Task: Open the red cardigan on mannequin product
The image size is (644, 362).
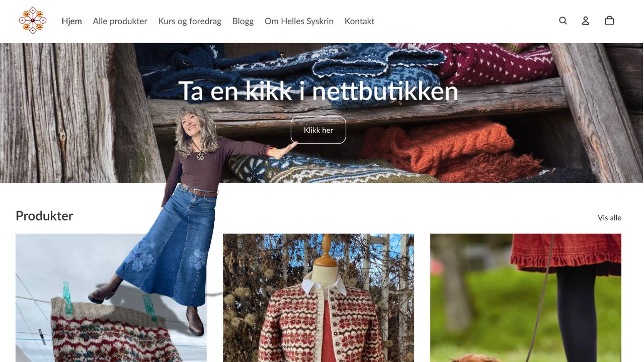Action: pos(318,298)
